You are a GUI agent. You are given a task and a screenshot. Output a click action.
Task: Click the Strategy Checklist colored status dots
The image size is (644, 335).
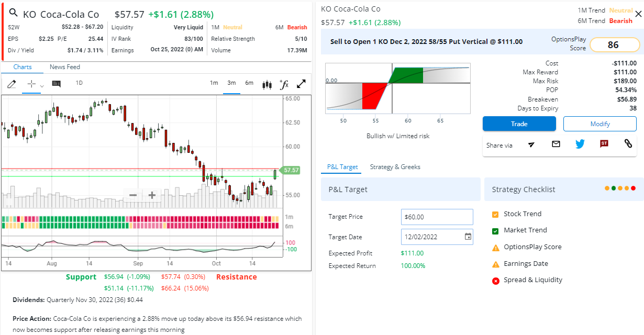click(620, 188)
